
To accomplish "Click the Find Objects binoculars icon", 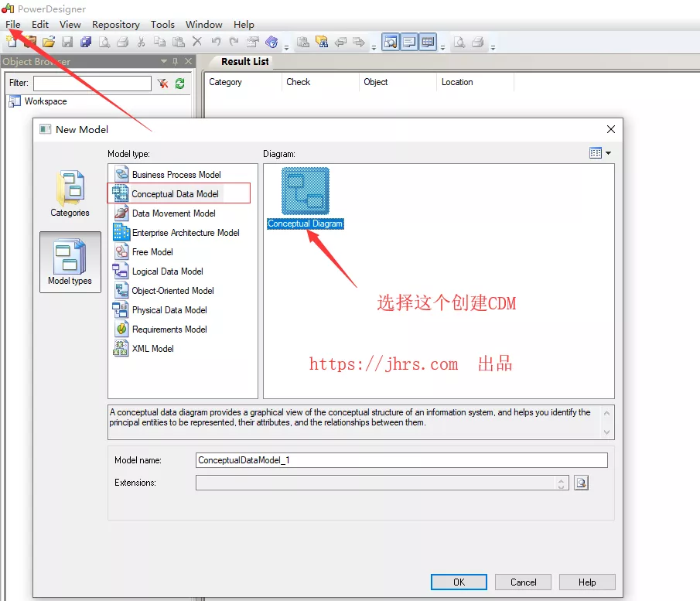I will pyautogui.click(x=322, y=43).
